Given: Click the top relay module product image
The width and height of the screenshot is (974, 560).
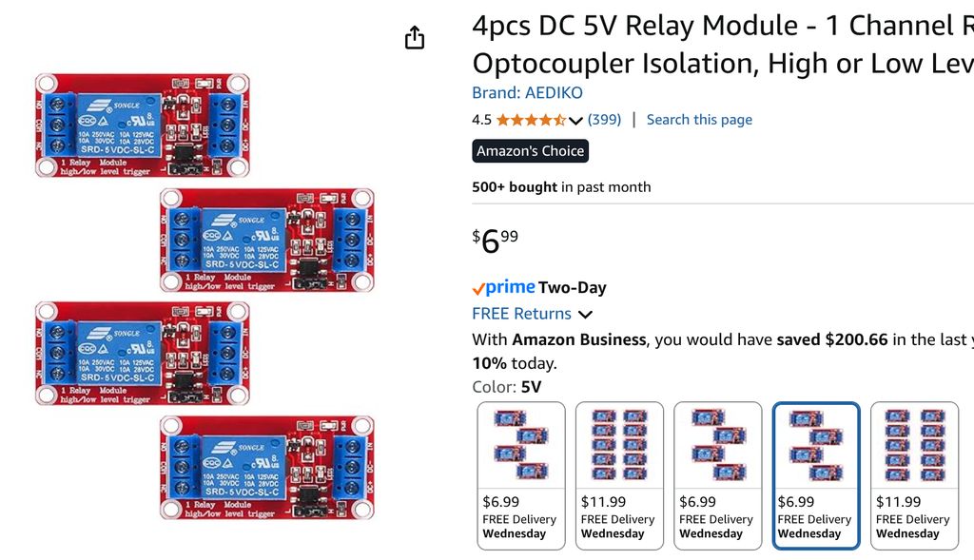Looking at the screenshot, I should click(x=143, y=126).
